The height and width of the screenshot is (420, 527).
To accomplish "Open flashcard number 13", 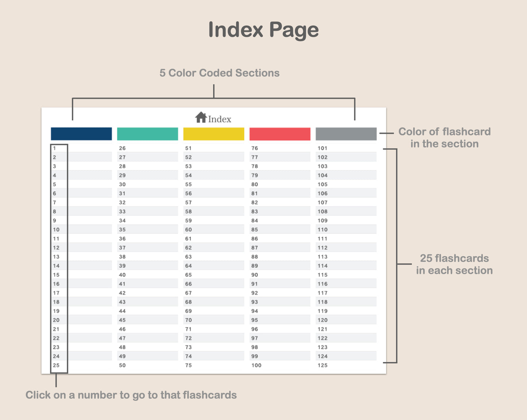I will (56, 257).
